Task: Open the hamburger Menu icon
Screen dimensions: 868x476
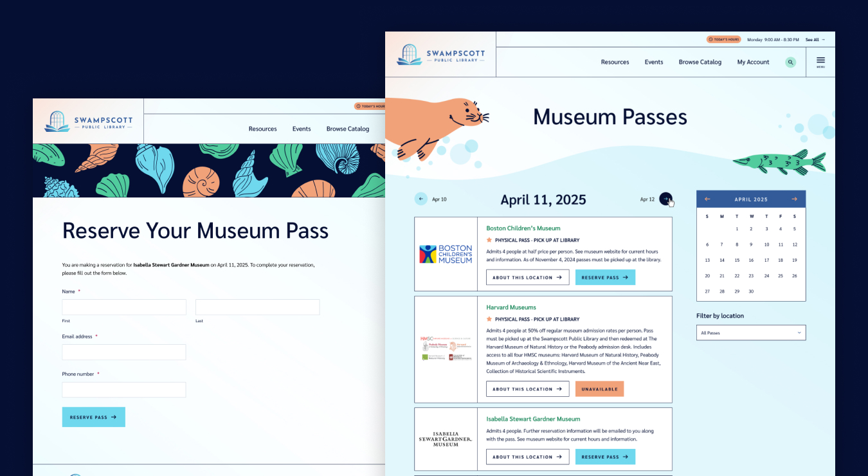Action: pyautogui.click(x=820, y=62)
